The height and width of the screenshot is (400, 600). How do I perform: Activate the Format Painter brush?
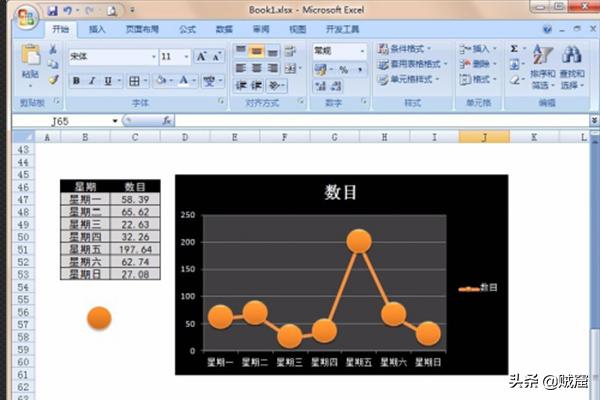coord(53,80)
